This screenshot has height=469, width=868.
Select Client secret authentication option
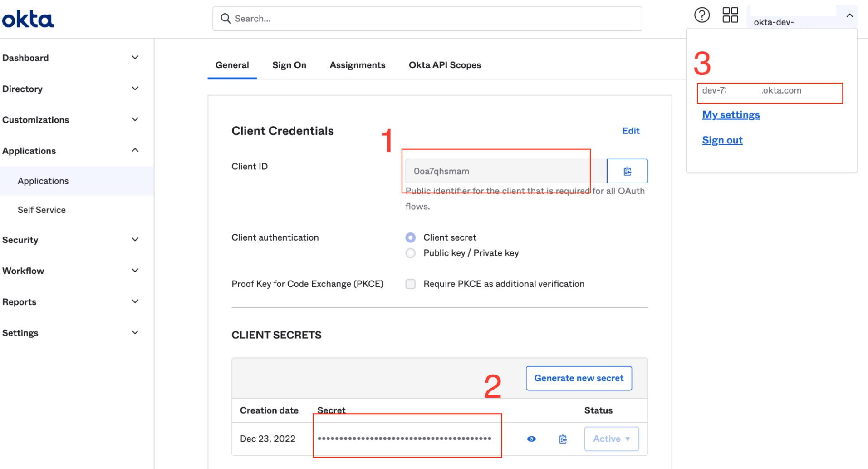410,237
